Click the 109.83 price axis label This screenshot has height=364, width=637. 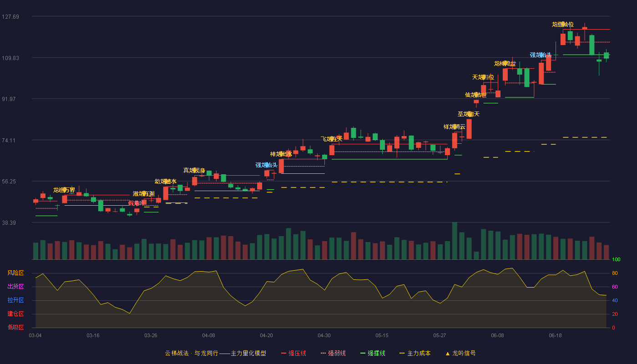pos(10,58)
